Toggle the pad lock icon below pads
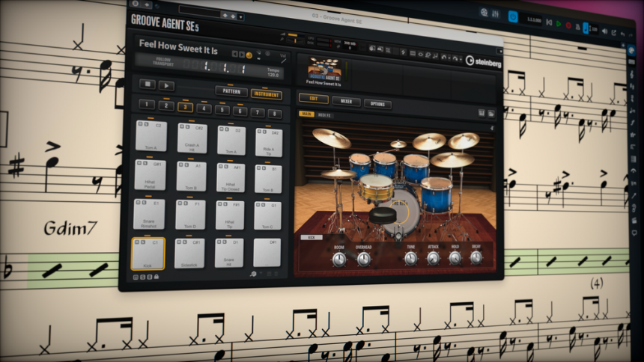Image resolution: width=644 pixels, height=362 pixels. coord(157,277)
